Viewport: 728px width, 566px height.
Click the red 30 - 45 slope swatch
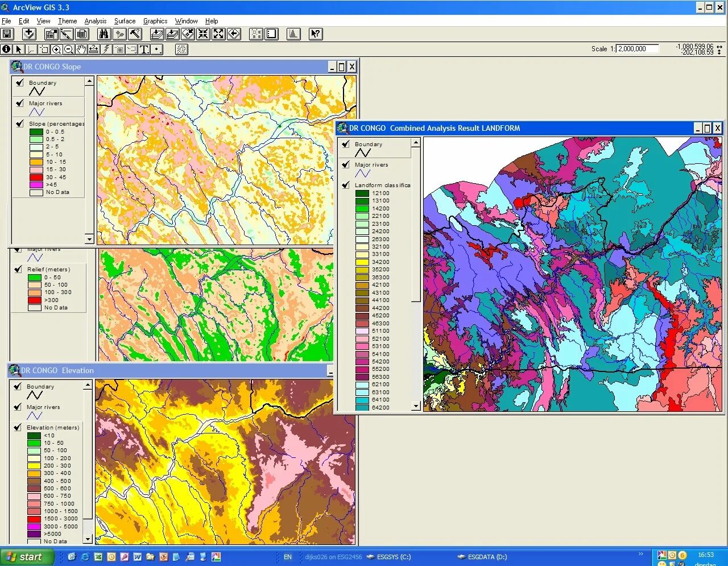36,177
